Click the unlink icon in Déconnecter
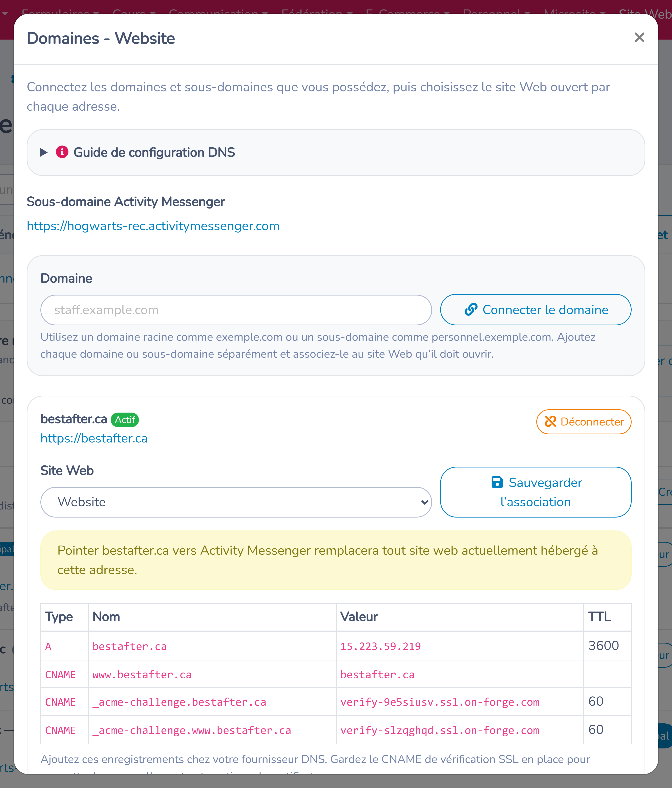 pos(550,421)
